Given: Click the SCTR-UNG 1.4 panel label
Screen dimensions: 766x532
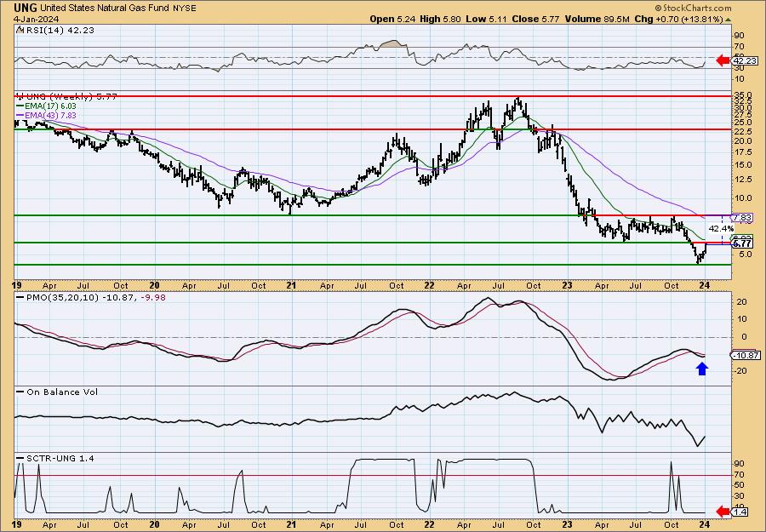Looking at the screenshot, I should [x=55, y=458].
